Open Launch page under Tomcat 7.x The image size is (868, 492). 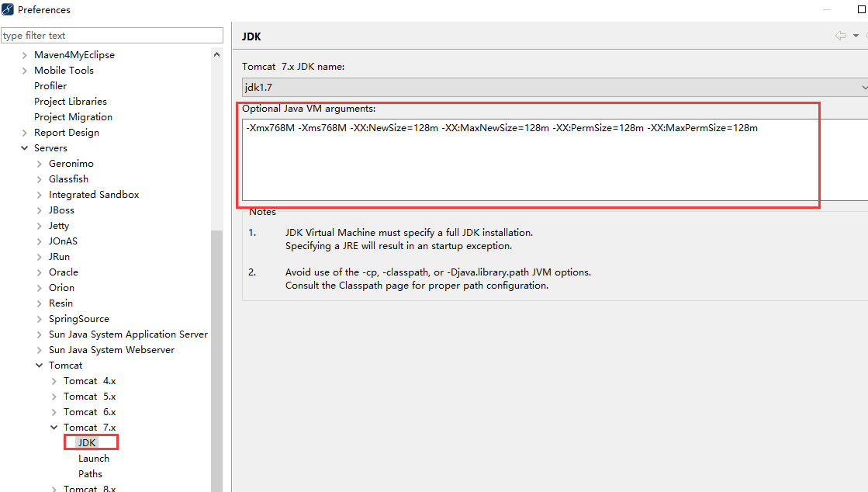click(94, 458)
